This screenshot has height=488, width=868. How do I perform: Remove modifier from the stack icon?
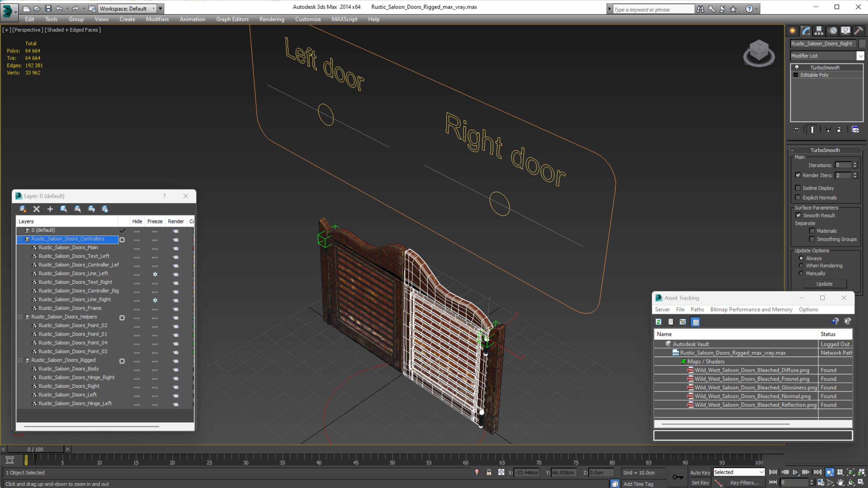click(839, 130)
